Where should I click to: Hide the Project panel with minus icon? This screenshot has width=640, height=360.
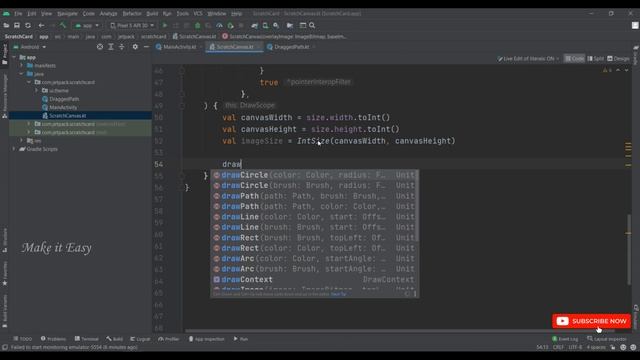click(x=146, y=47)
